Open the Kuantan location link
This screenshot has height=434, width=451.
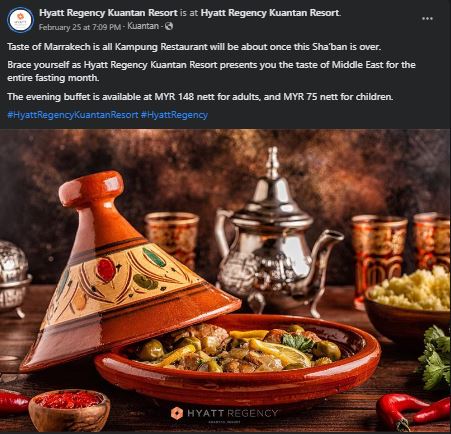click(143, 26)
